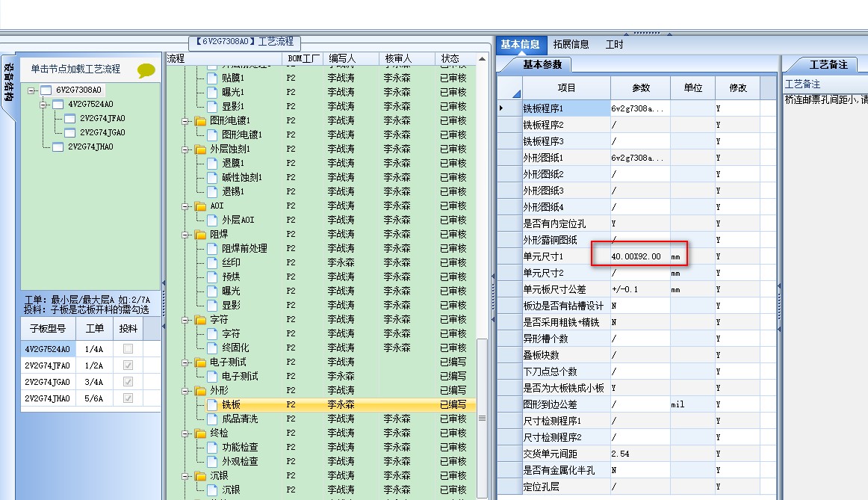The image size is (868, 500).
Task: Click the 参数 column header
Action: tap(640, 88)
